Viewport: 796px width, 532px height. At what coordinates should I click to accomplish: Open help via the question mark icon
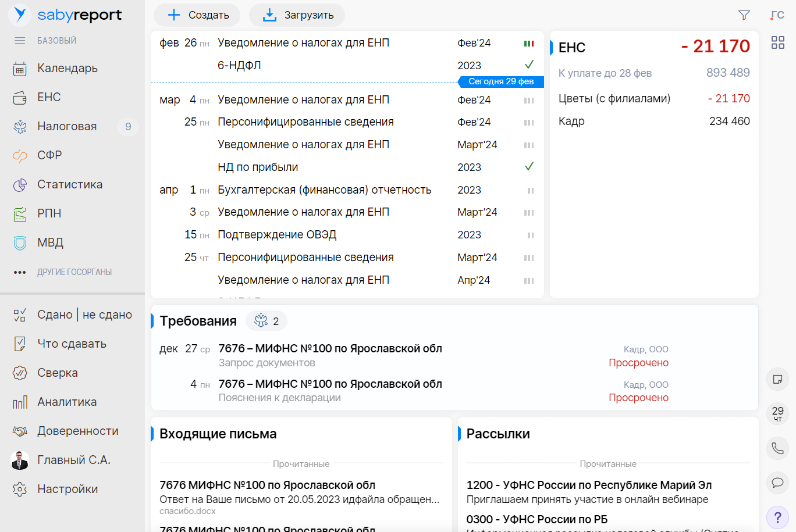click(777, 517)
